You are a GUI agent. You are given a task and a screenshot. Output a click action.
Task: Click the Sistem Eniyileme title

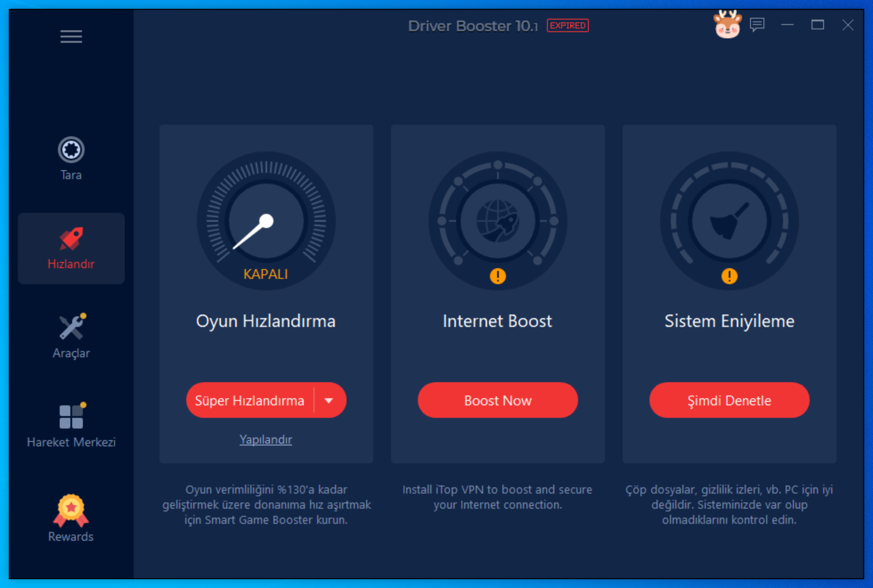[x=729, y=321]
